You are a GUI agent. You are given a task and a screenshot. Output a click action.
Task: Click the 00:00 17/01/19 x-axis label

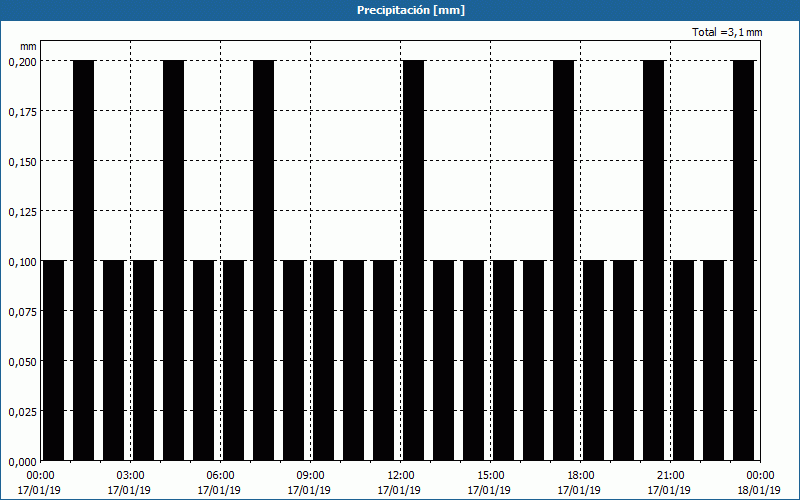click(39, 483)
